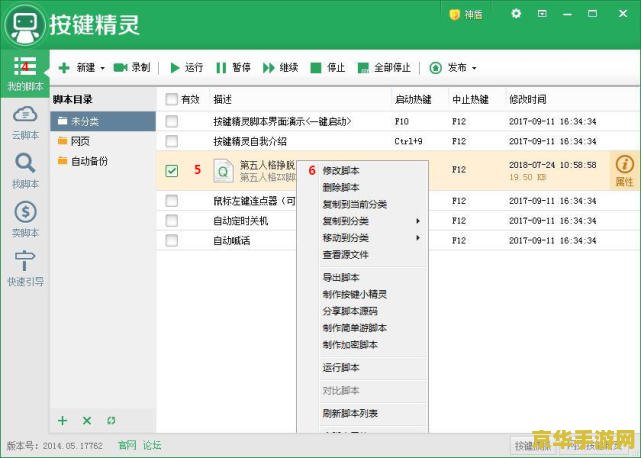This screenshot has width=641, height=458.
Task: Open the 找脚本 search section
Action: 25,172
